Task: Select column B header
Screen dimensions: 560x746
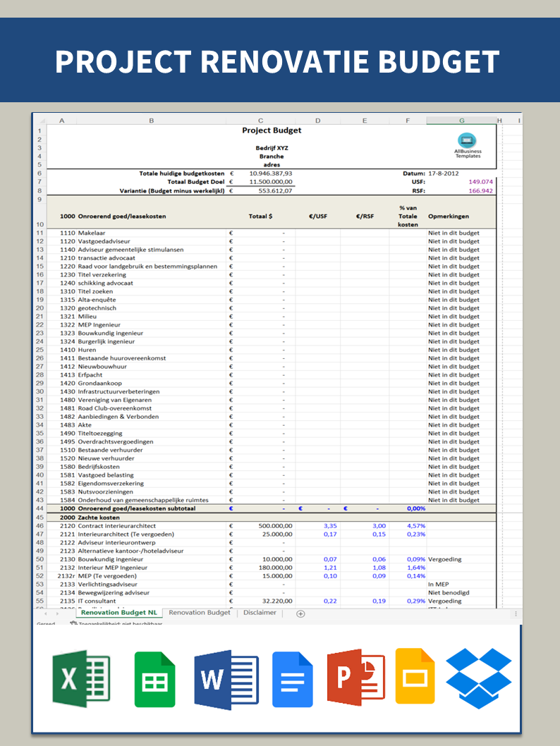Action: click(152, 121)
